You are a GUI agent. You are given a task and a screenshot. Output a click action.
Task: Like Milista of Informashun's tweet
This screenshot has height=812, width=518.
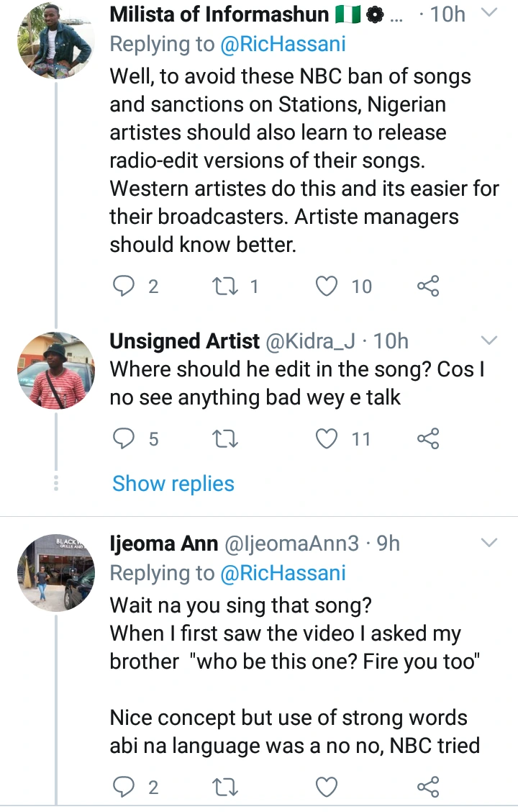click(x=327, y=287)
